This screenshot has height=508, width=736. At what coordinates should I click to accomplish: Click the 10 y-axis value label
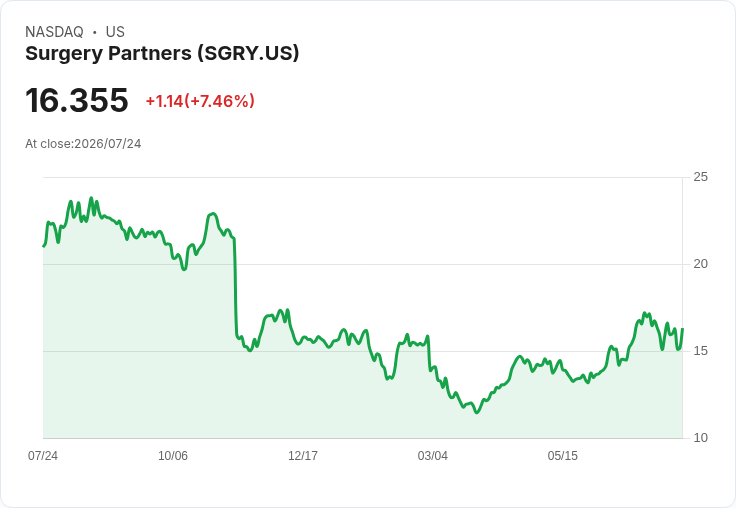click(700, 438)
